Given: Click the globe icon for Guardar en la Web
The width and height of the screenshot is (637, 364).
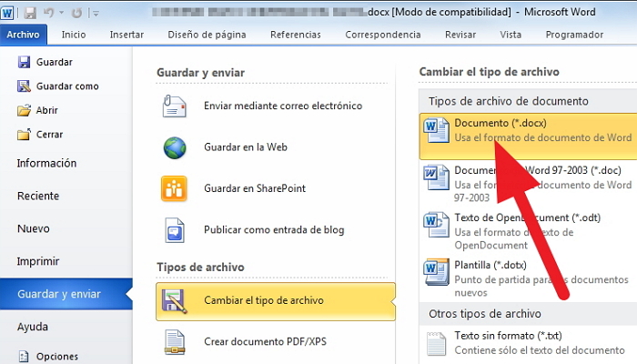Looking at the screenshot, I should click(x=175, y=147).
